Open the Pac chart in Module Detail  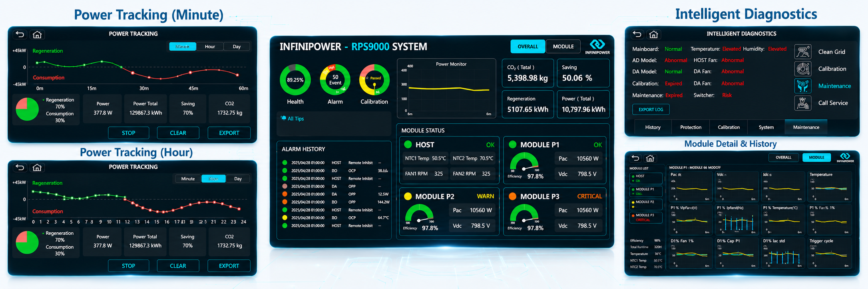(690, 186)
